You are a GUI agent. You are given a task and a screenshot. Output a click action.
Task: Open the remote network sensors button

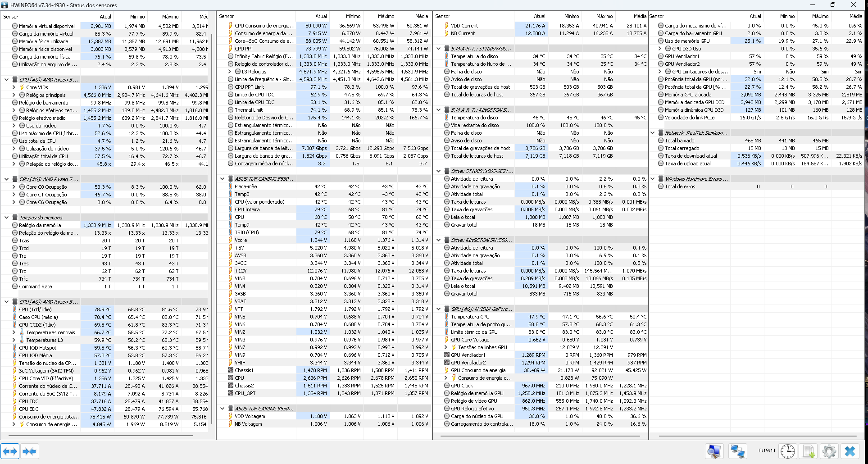click(737, 451)
